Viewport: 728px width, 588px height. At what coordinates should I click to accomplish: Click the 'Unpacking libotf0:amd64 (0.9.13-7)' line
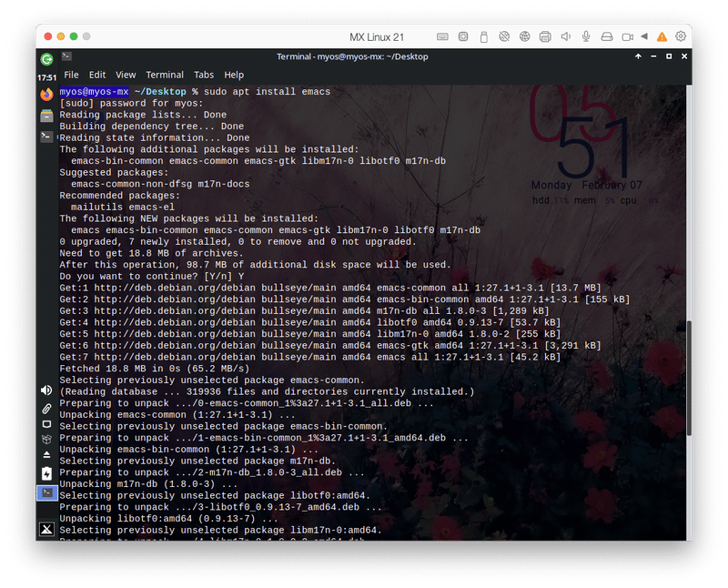(168, 519)
